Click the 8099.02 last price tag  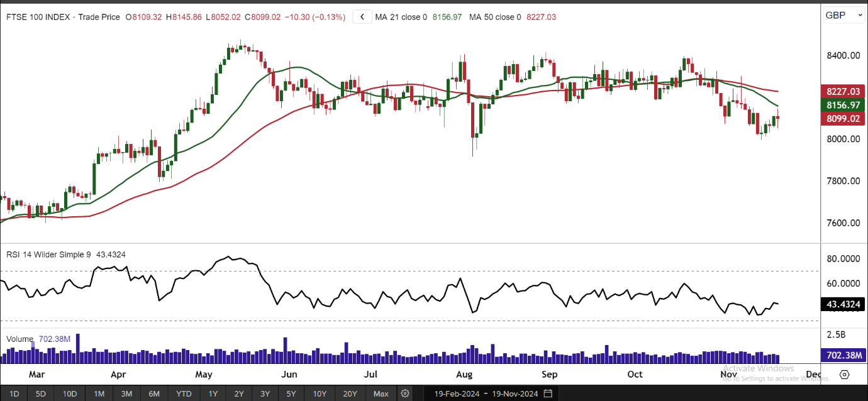843,119
